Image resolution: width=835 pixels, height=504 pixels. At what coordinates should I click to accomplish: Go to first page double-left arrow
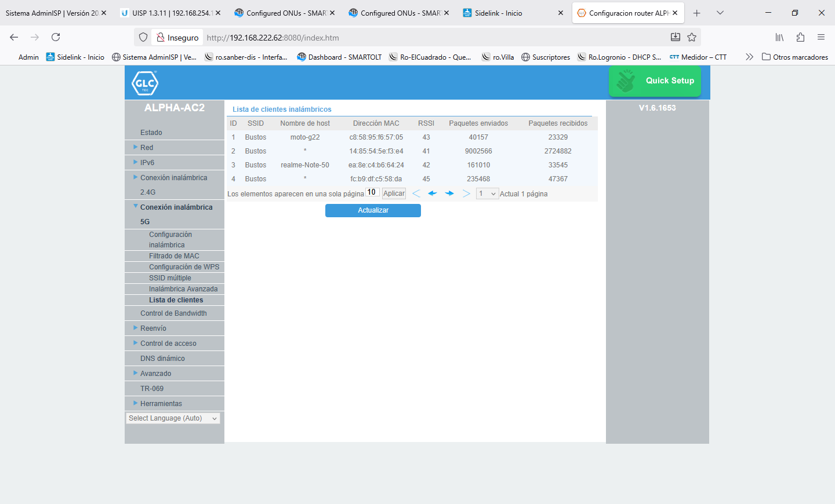point(416,193)
